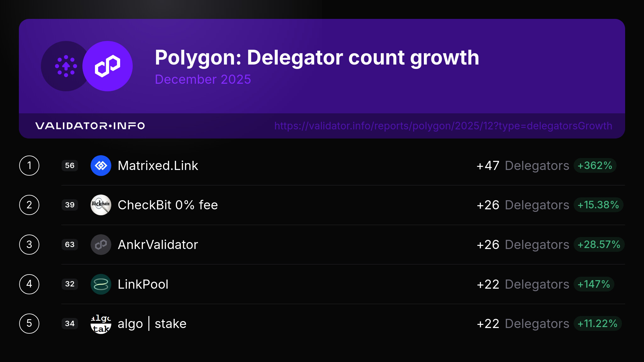Click the +362% growth badge
Viewport: 644px width, 362px height.
tap(595, 166)
